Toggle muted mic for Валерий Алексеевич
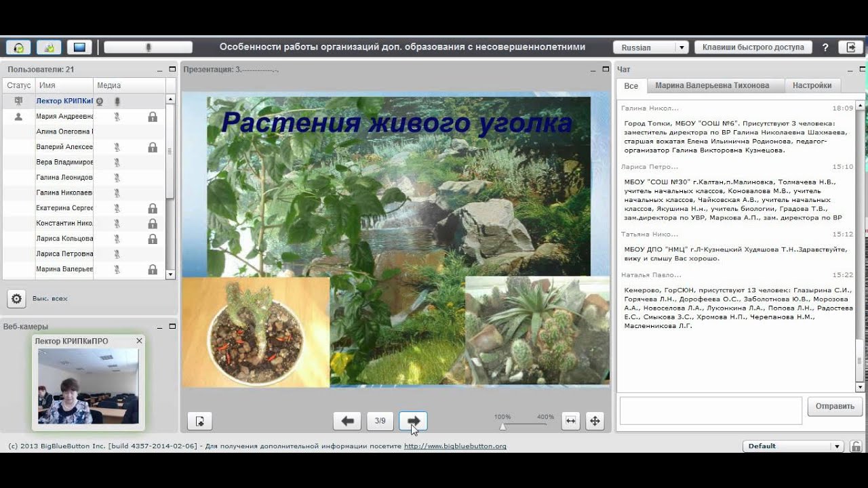 (x=117, y=147)
